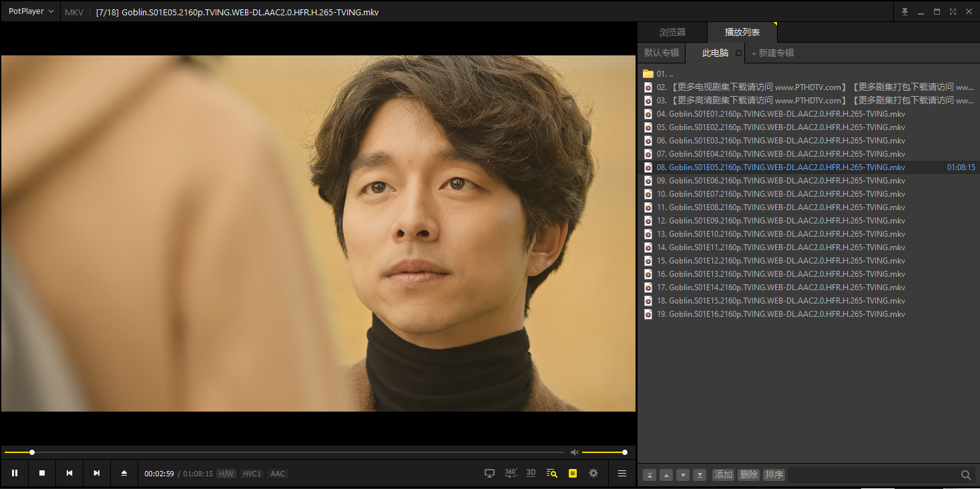Open the control panel gear icon
Screen dimensions: 980x489
593,473
